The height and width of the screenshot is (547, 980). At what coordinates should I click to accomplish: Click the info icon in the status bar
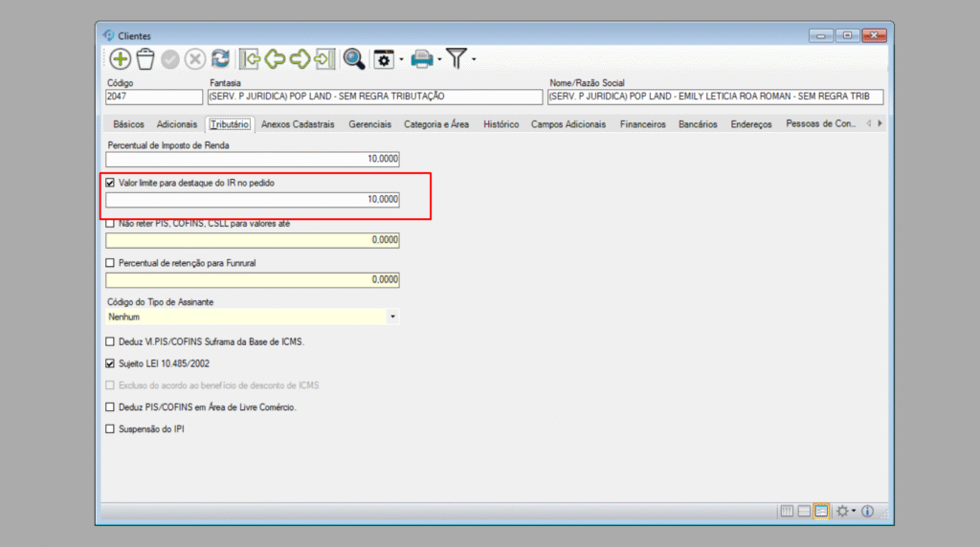(x=868, y=512)
